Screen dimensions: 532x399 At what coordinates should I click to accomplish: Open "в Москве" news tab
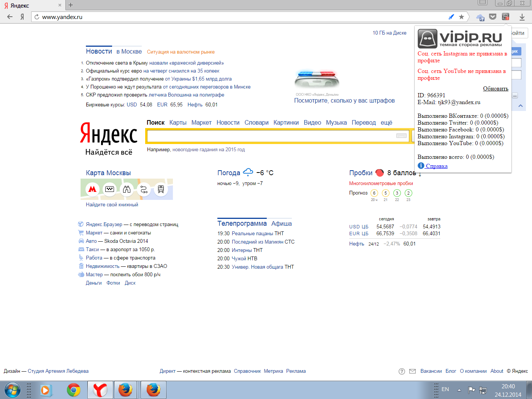click(129, 51)
